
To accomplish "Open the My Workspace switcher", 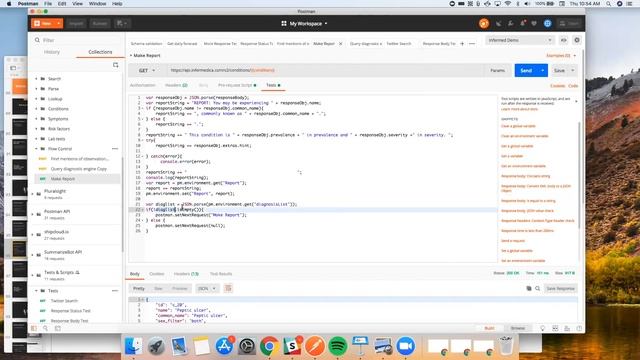I will 304,24.
